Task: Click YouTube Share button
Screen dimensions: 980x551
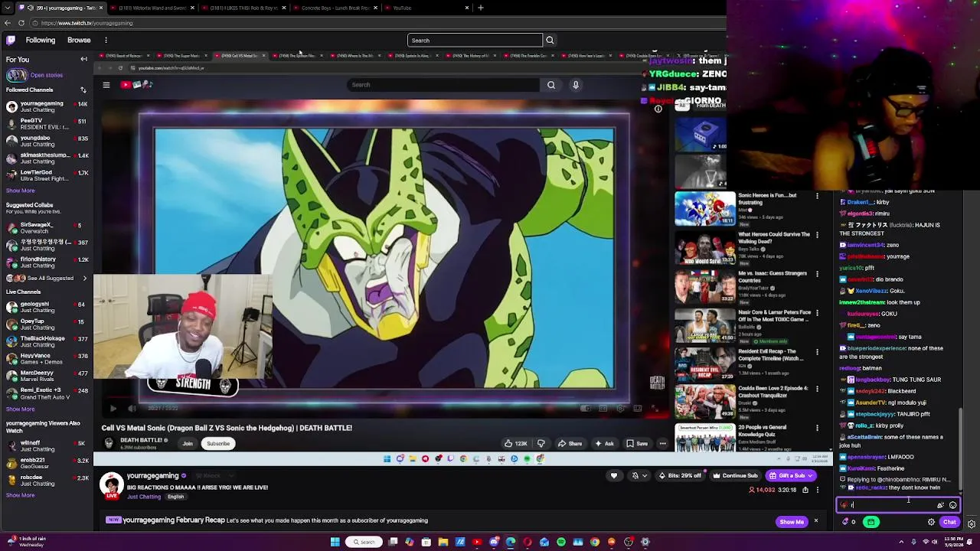Action: [570, 443]
